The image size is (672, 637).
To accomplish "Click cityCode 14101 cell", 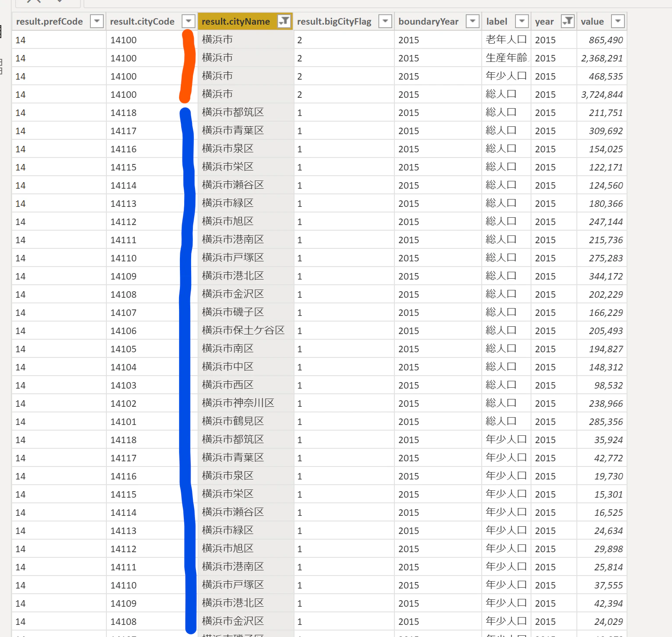I will click(152, 421).
